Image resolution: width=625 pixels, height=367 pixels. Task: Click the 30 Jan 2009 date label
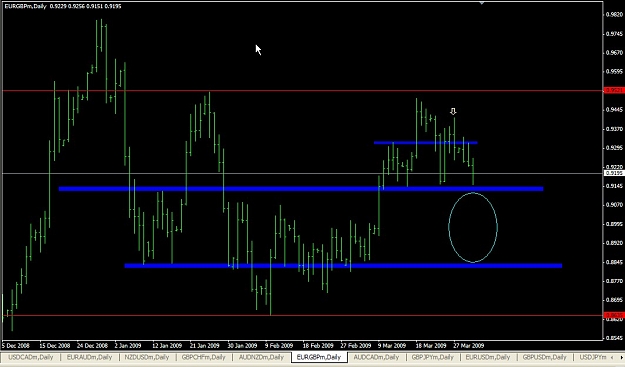[242, 345]
